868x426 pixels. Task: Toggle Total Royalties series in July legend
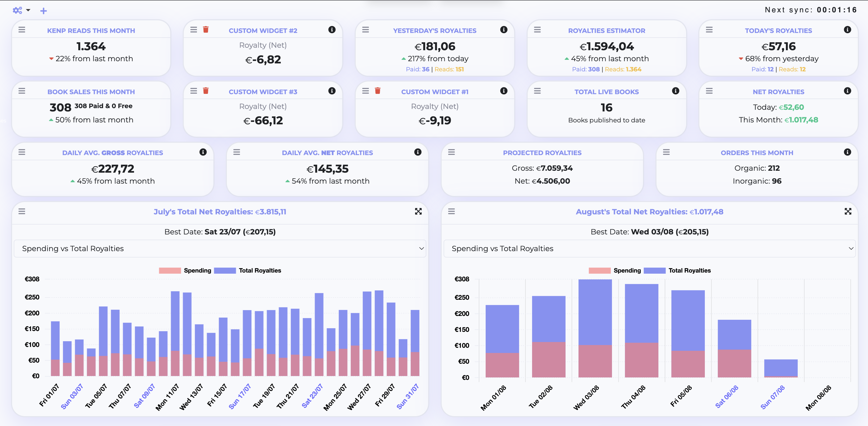[x=248, y=270]
